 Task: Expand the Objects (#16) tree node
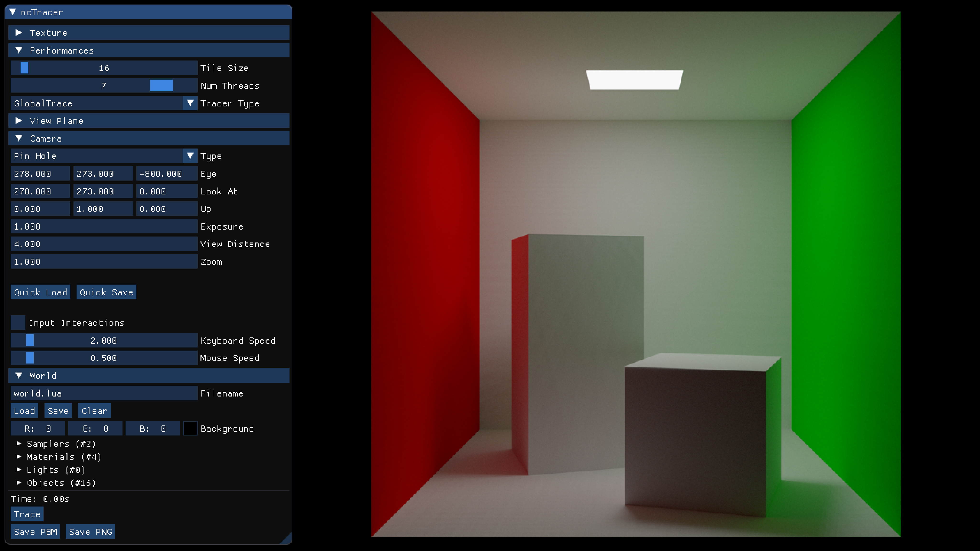click(19, 483)
